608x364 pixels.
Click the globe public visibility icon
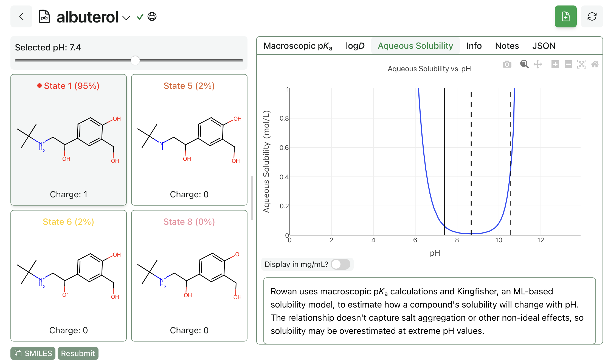[x=152, y=16]
